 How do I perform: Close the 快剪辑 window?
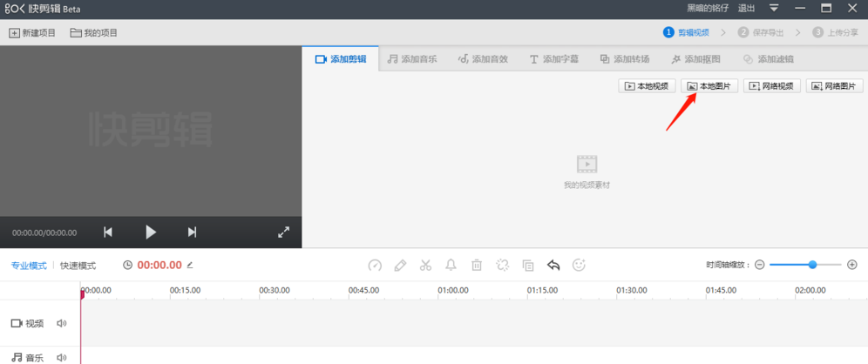tap(852, 9)
